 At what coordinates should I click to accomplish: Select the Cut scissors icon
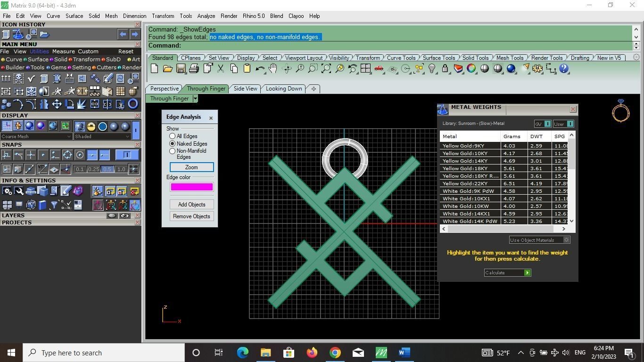tap(220, 69)
